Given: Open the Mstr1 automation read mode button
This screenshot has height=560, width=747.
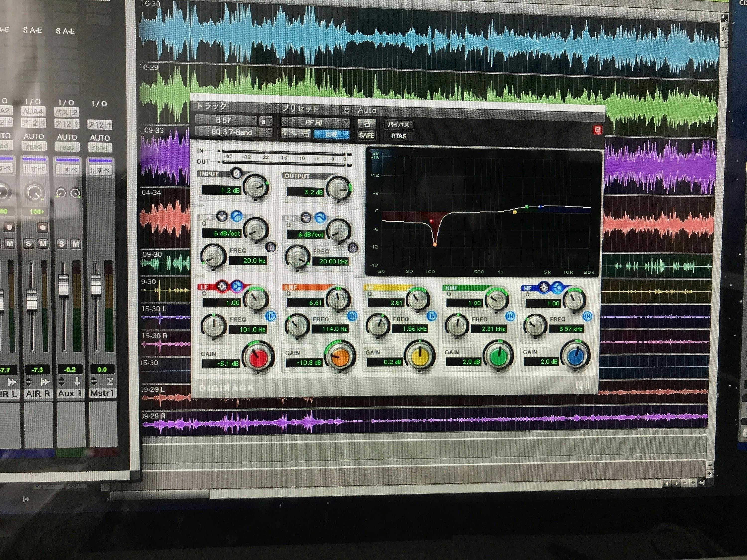Looking at the screenshot, I should 100,148.
